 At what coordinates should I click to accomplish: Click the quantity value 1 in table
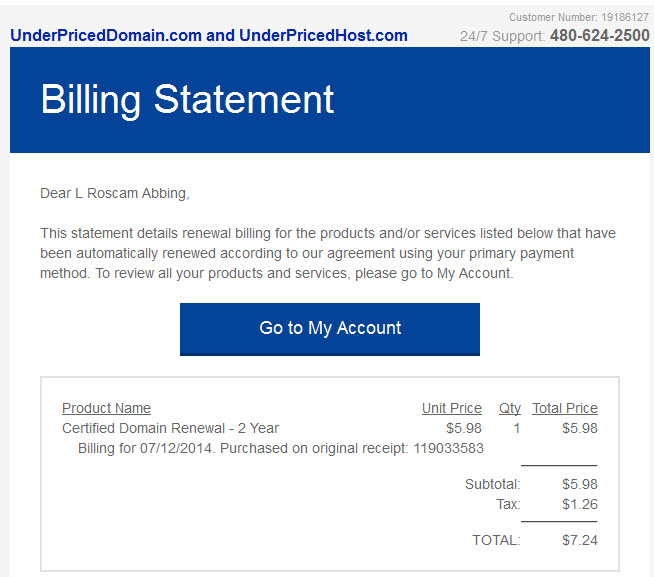[x=516, y=428]
